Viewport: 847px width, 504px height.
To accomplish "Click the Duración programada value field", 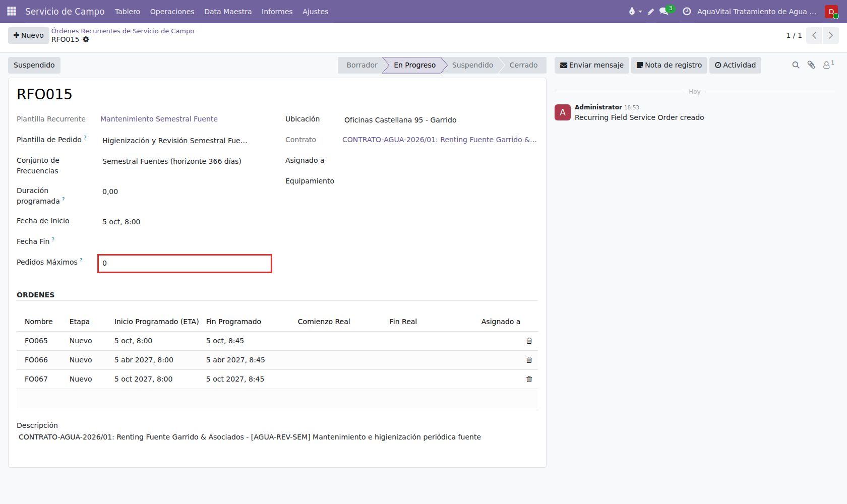I will pos(185,192).
